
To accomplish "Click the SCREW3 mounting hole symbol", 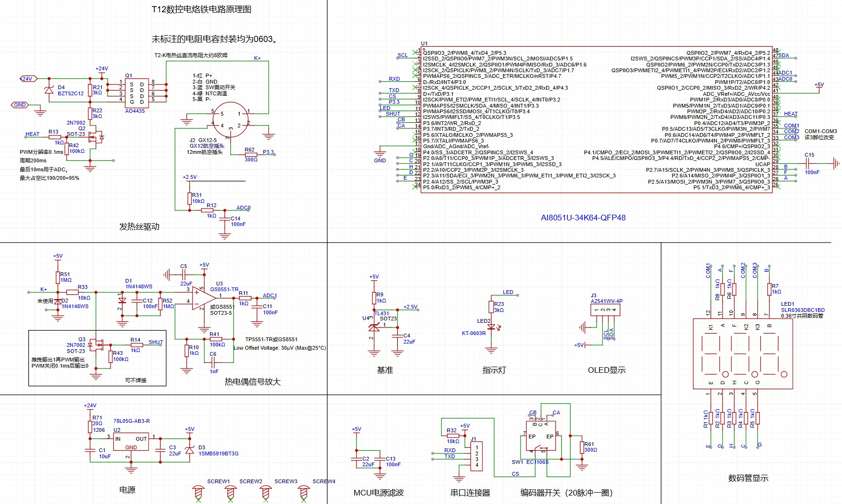I will pos(266,493).
